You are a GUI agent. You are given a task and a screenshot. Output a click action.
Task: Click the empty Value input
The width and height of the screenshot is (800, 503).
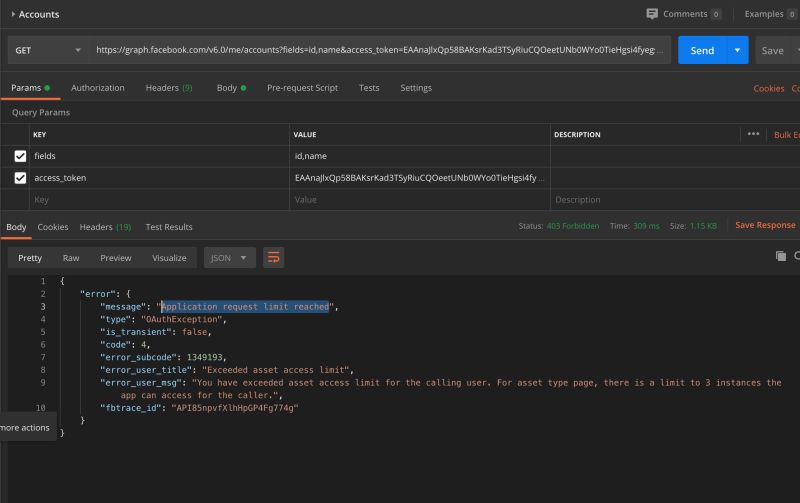coord(419,199)
